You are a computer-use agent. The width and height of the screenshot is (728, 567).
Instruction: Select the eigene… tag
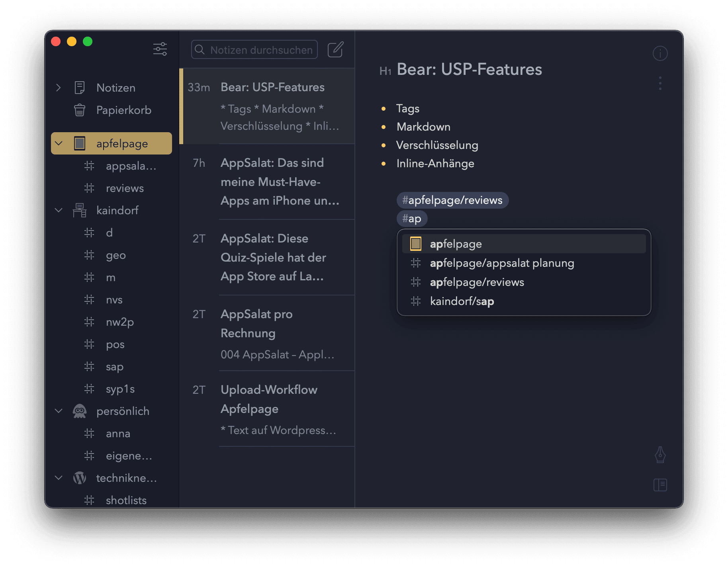pos(112,456)
